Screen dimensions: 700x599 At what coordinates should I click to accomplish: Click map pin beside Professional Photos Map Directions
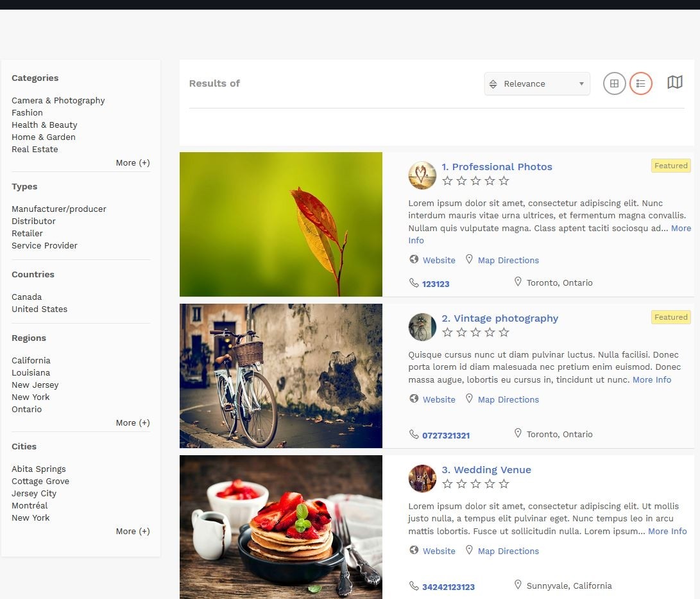(x=469, y=259)
